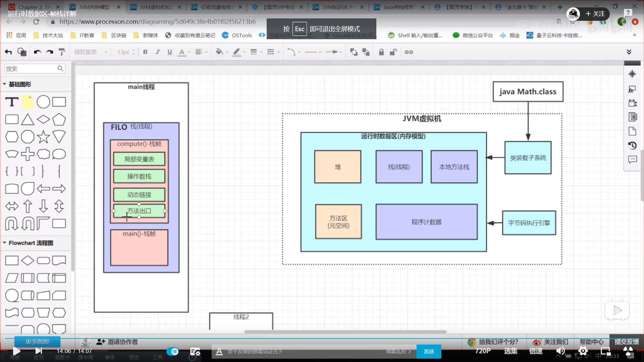The image size is (644, 362).
Task: Select the star shape
Action: [x=43, y=137]
